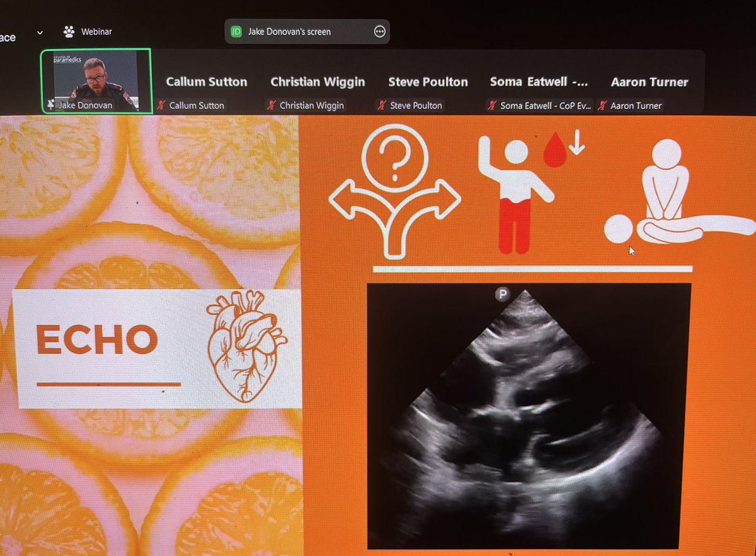This screenshot has height=556, width=756.
Task: Select Steve Poulton's participant tile
Action: (428, 82)
